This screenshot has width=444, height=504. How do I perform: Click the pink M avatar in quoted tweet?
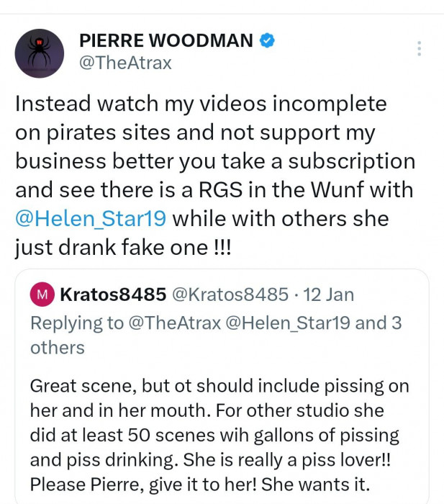click(x=42, y=294)
